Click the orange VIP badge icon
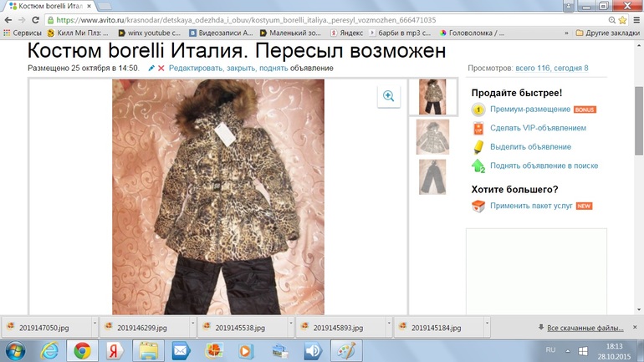Viewport: 644px width, 362px height. pos(478,128)
